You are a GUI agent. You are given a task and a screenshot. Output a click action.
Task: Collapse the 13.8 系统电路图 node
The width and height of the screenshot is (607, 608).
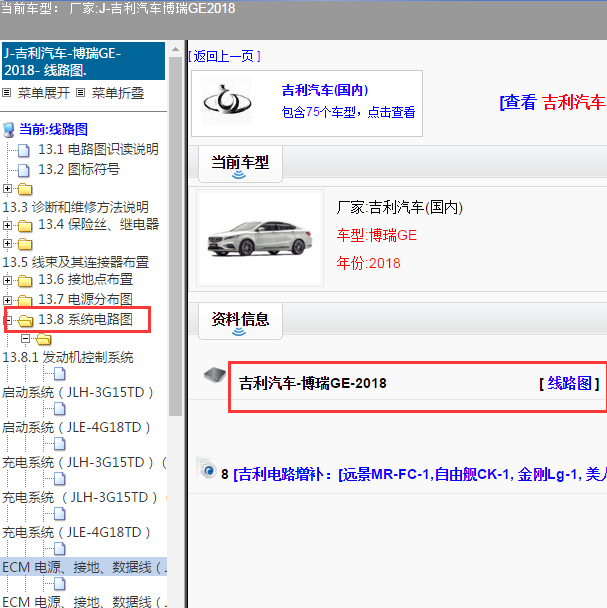(8, 320)
